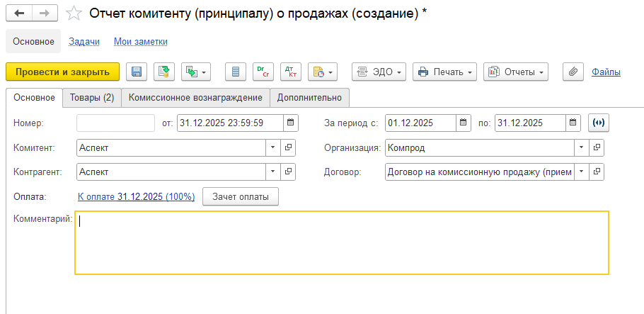Click the period selection button after end date
644x314 pixels.
(x=598, y=123)
